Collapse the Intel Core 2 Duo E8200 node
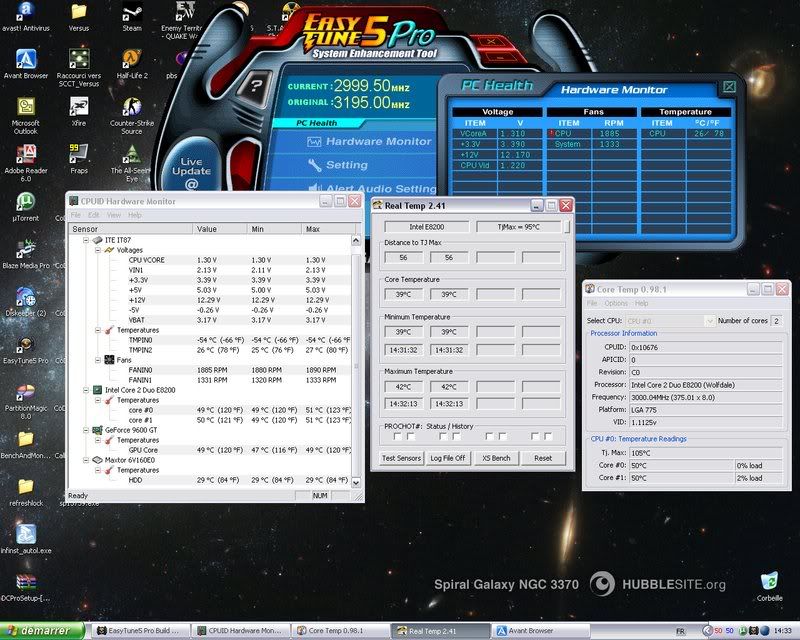The height and width of the screenshot is (640, 800). pos(84,389)
